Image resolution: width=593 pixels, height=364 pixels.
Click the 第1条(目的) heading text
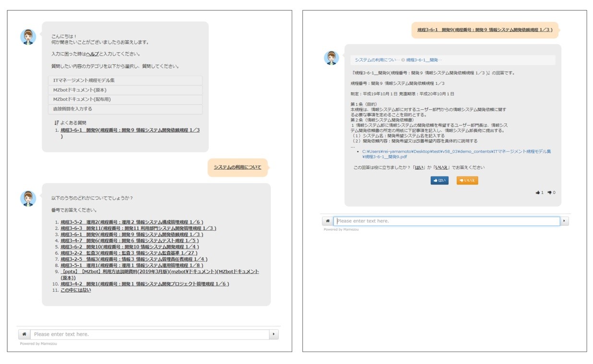click(x=364, y=104)
